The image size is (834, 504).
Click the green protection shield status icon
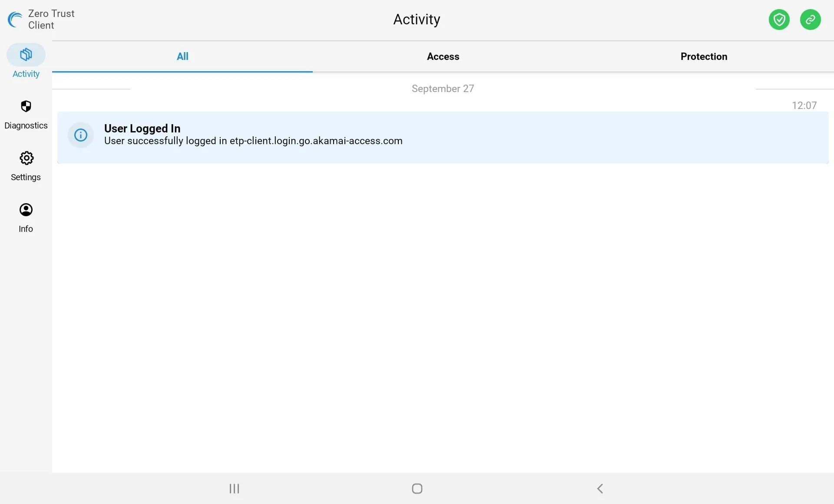pyautogui.click(x=779, y=20)
